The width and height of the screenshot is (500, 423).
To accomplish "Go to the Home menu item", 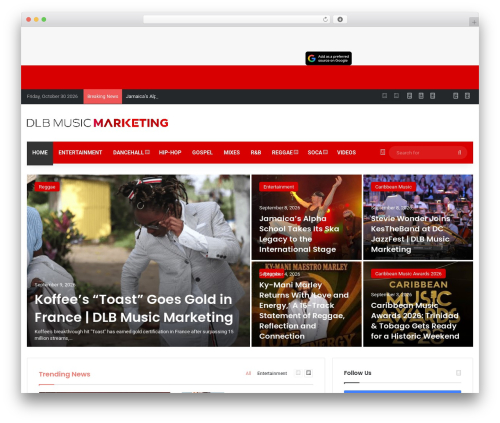I will (x=40, y=153).
